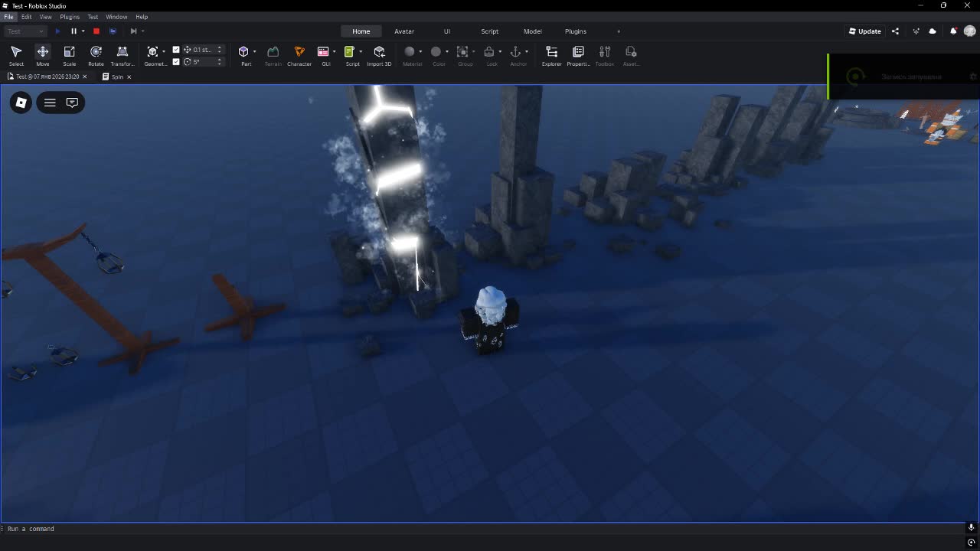Click the step forward button
980x551 pixels.
coord(133,31)
